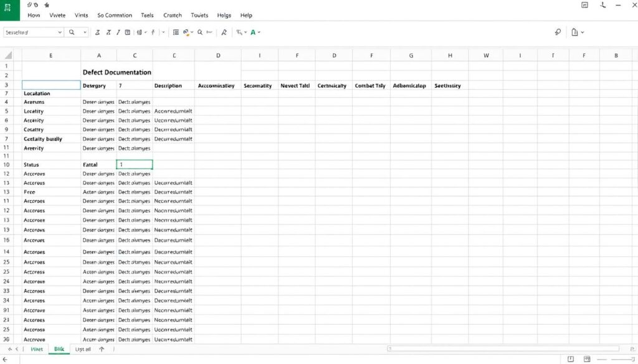The width and height of the screenshot is (638, 364).
Task: Open the paste options dropdown arrow
Action: click(583, 32)
